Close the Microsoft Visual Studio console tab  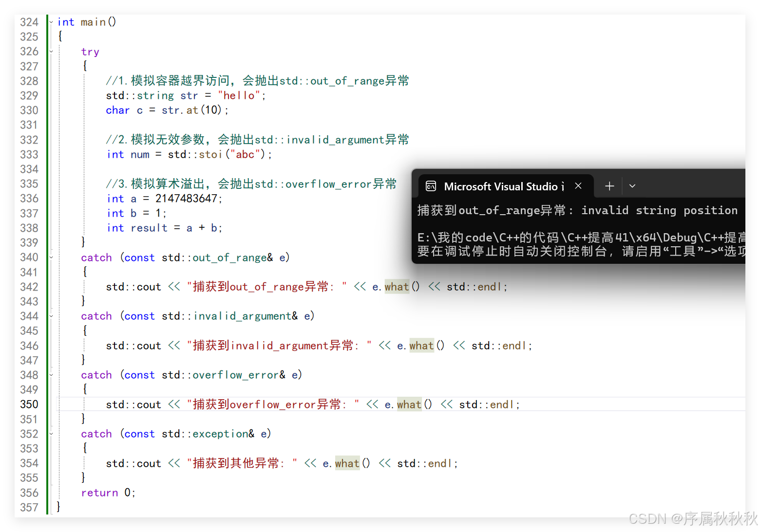(x=578, y=186)
